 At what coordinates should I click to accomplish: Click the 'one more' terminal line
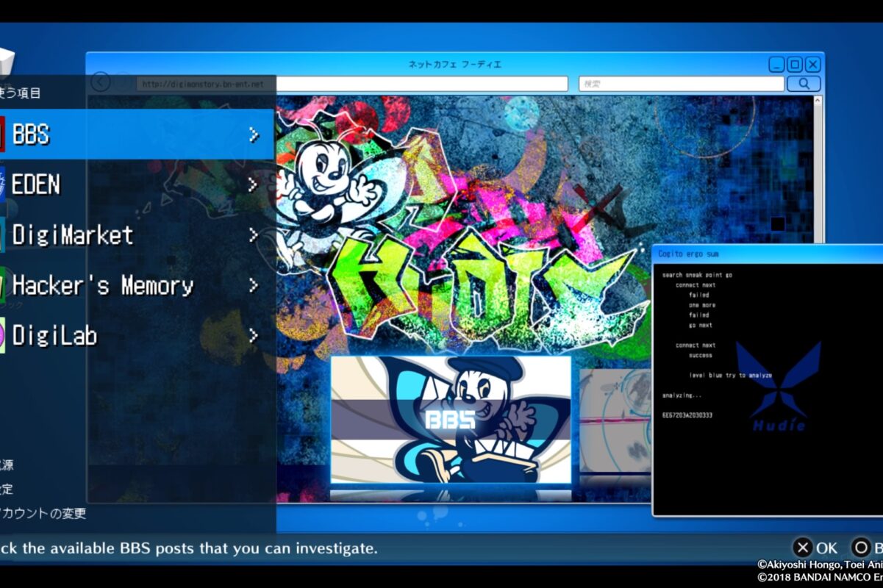coord(702,305)
